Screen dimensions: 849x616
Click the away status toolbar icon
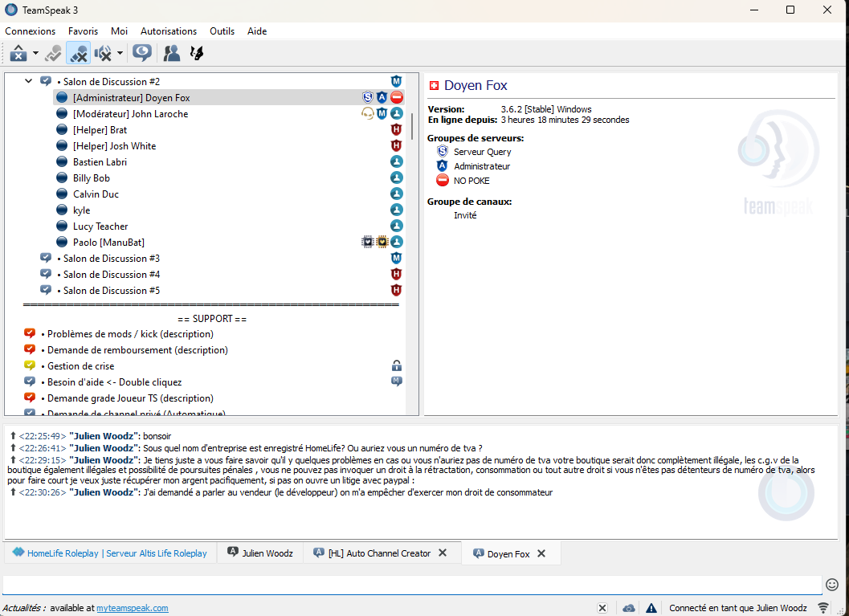pos(54,54)
